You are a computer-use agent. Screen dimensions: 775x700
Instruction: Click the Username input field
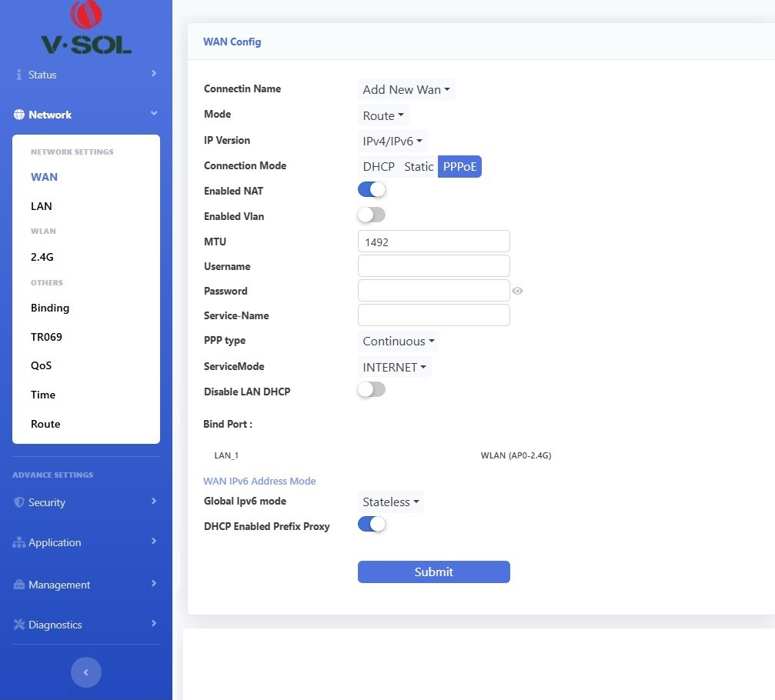pos(433,265)
